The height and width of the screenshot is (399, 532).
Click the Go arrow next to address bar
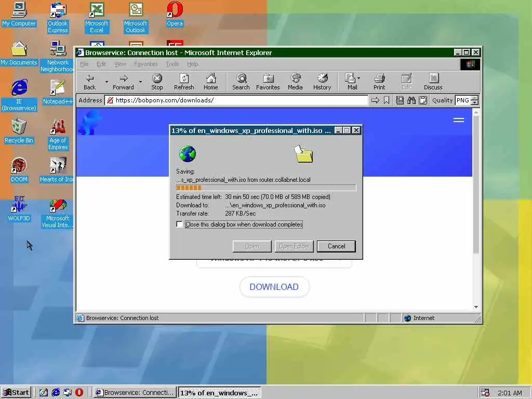(x=375, y=100)
